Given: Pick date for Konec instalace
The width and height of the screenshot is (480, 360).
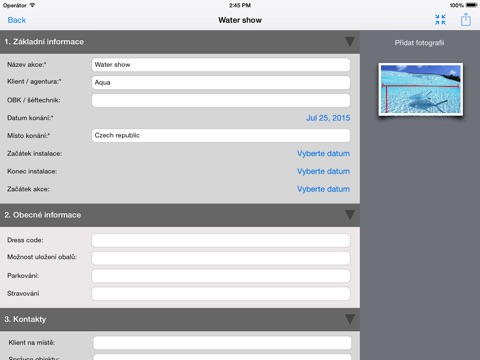Looking at the screenshot, I should pos(323,171).
